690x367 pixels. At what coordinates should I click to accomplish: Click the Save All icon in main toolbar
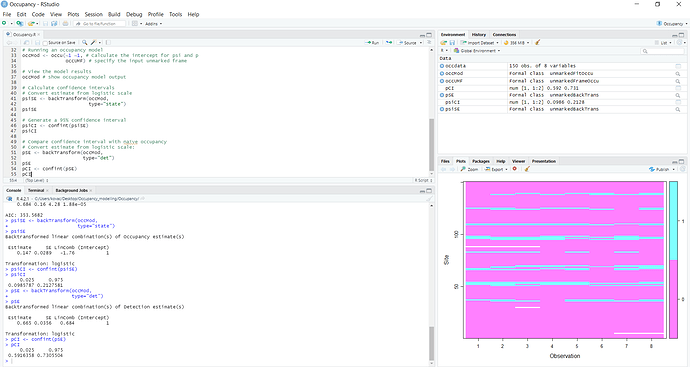[x=54, y=23]
